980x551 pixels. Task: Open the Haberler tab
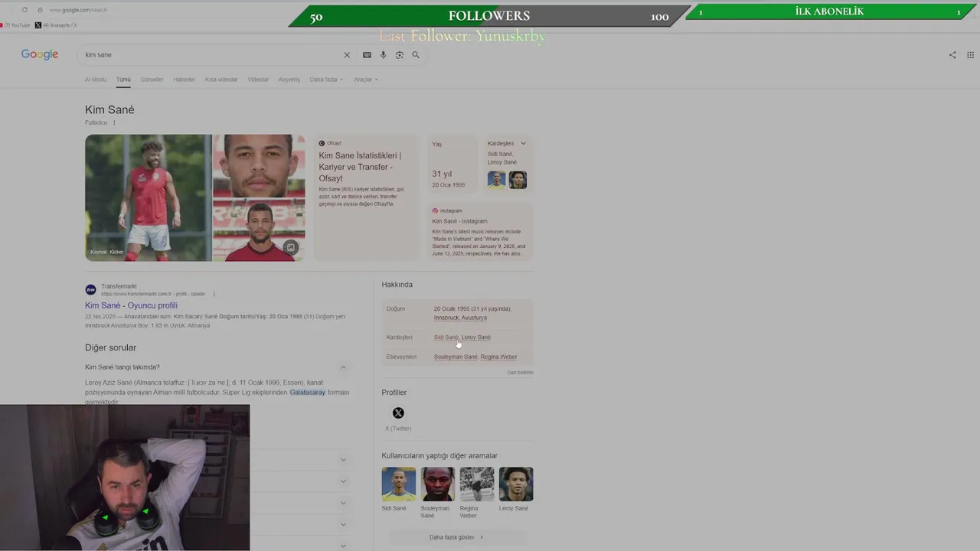pyautogui.click(x=184, y=80)
